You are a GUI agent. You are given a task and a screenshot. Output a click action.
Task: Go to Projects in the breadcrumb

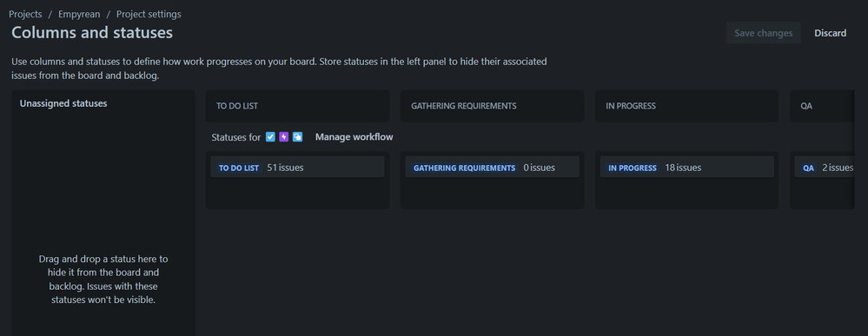tap(25, 14)
